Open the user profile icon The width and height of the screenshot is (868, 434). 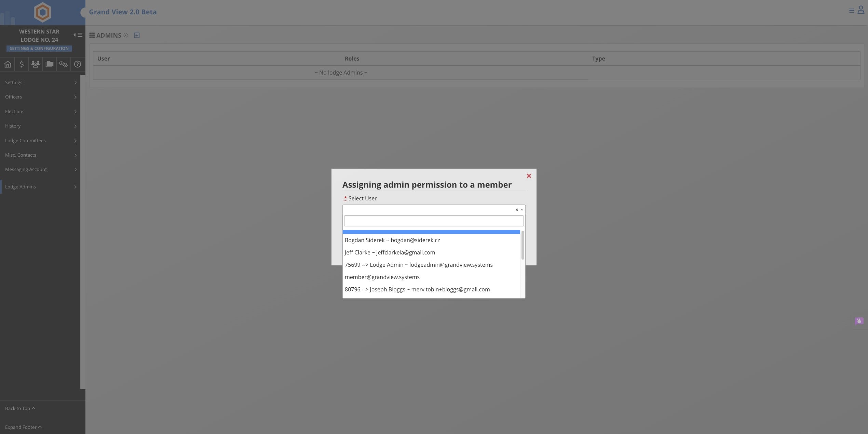(x=861, y=10)
